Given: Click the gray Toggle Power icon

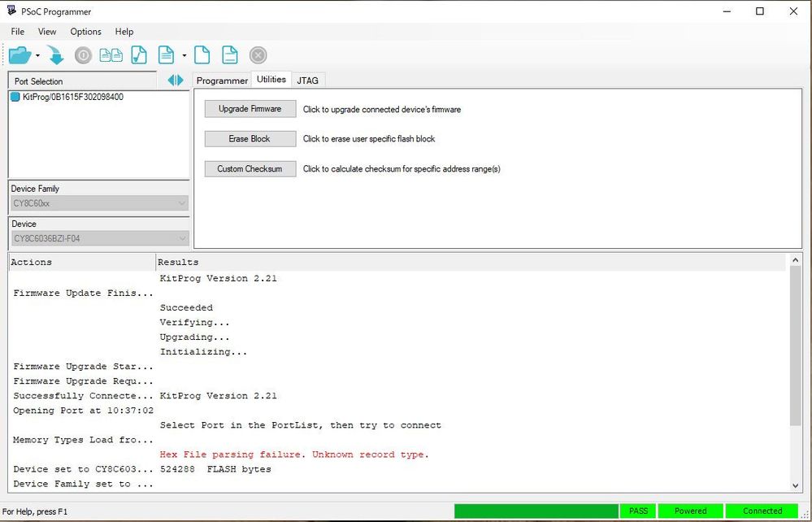Looking at the screenshot, I should click(83, 55).
